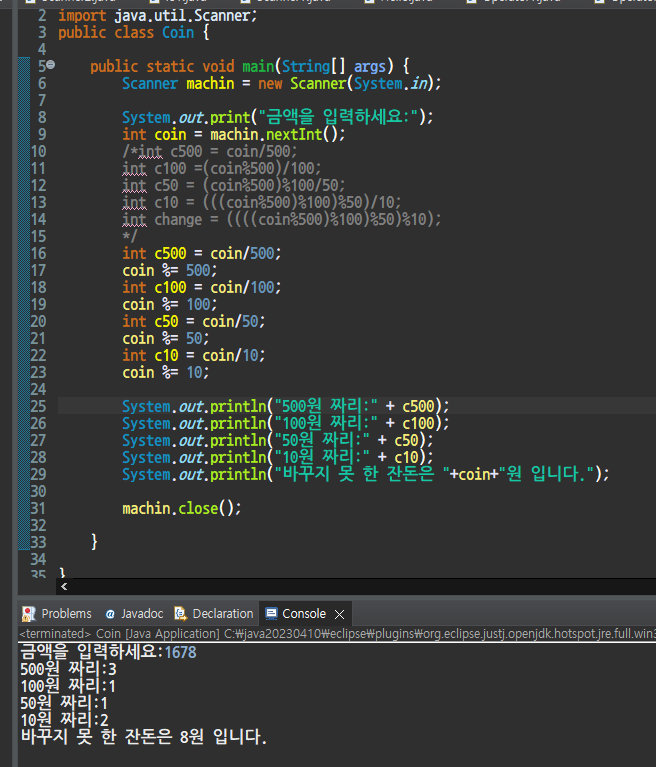Screen dimensions: 656x767
Task: Click the 'machin.close();' statement
Action: [x=182, y=509]
